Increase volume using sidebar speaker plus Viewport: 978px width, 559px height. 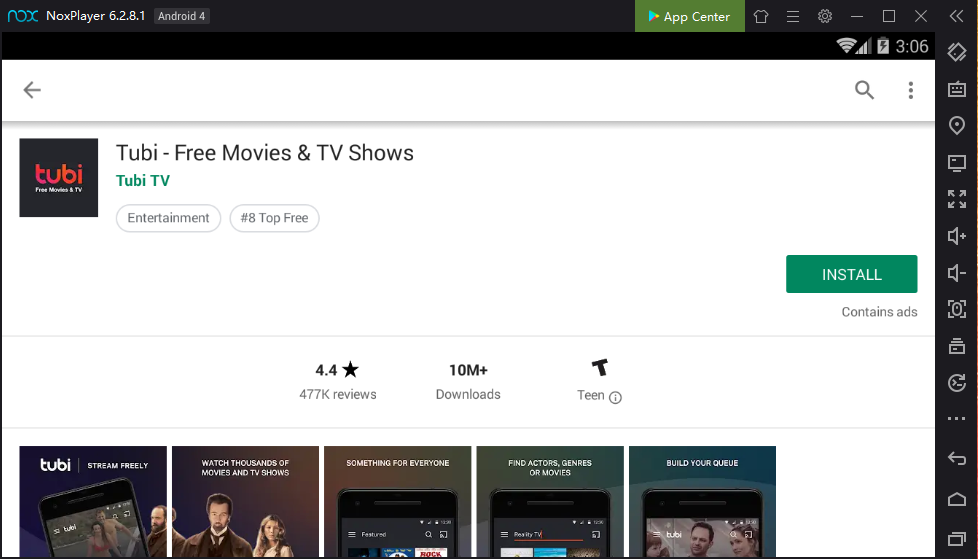pyautogui.click(x=956, y=236)
